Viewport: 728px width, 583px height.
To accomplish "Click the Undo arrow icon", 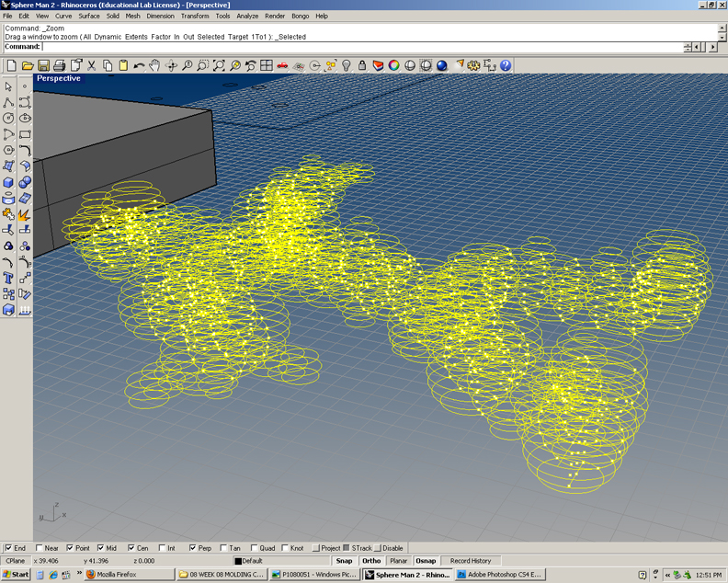I will point(139,65).
